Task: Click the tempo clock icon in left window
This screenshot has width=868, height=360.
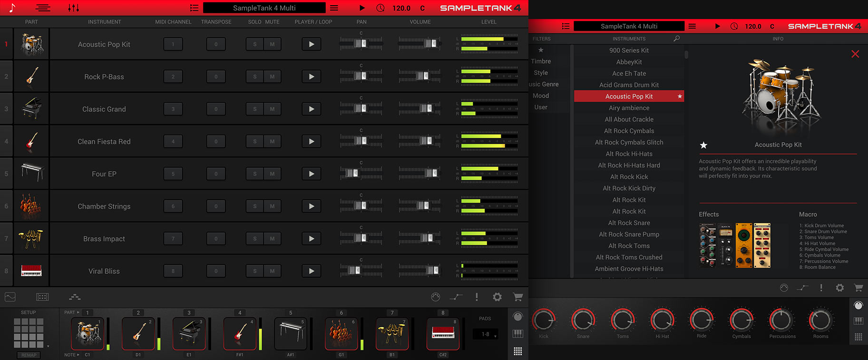Action: coord(380,8)
